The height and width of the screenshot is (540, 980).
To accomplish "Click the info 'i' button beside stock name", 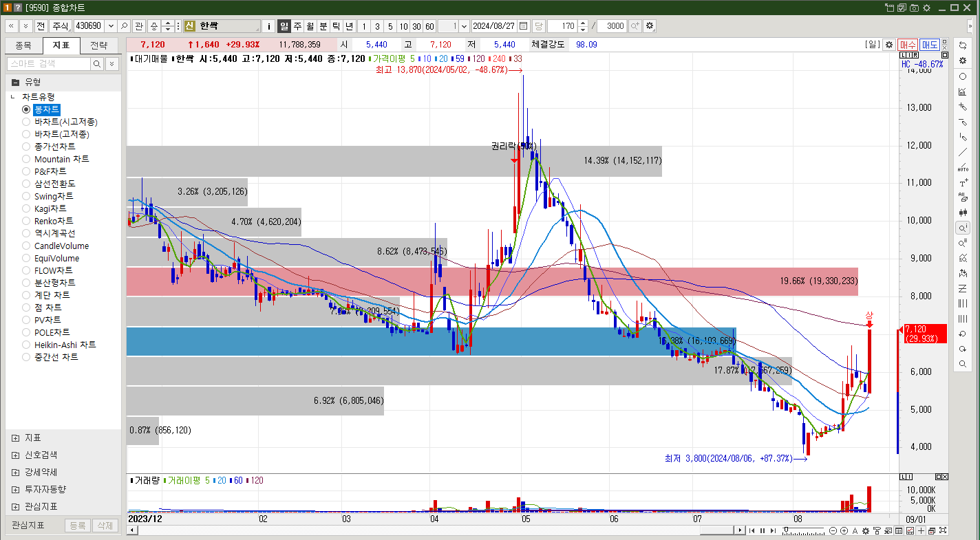I will coord(269,26).
